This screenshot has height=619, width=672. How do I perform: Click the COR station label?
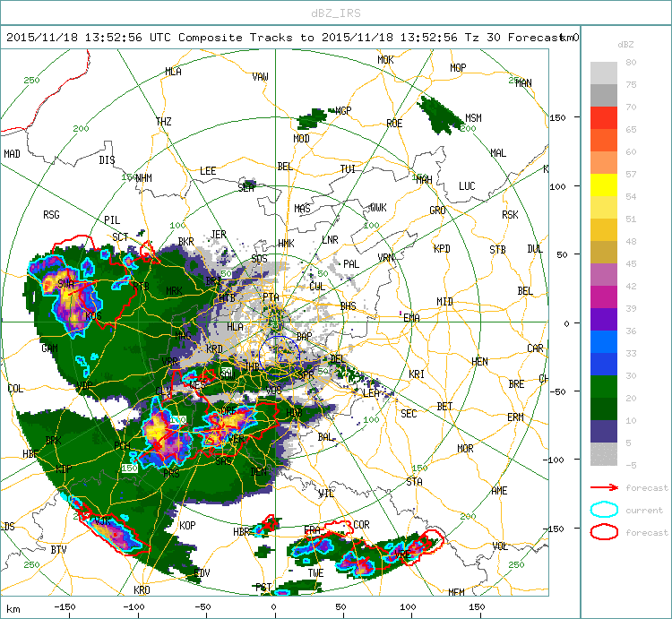coord(361,524)
